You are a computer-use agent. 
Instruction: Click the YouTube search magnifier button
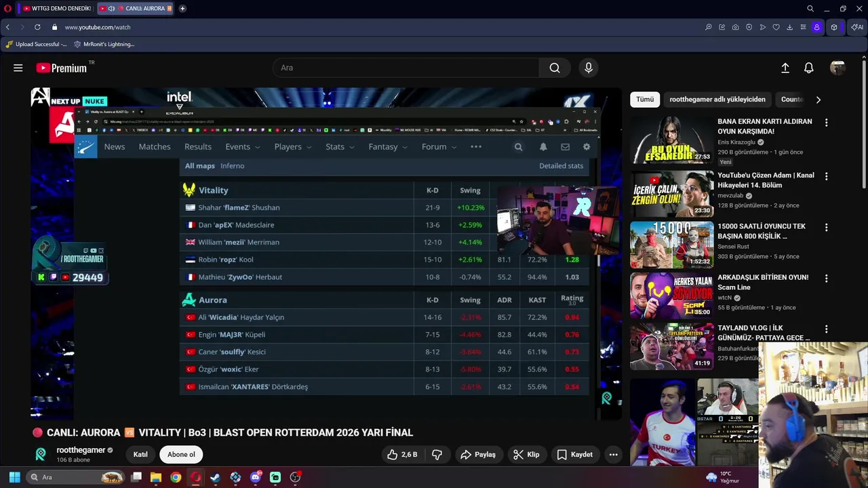point(555,68)
